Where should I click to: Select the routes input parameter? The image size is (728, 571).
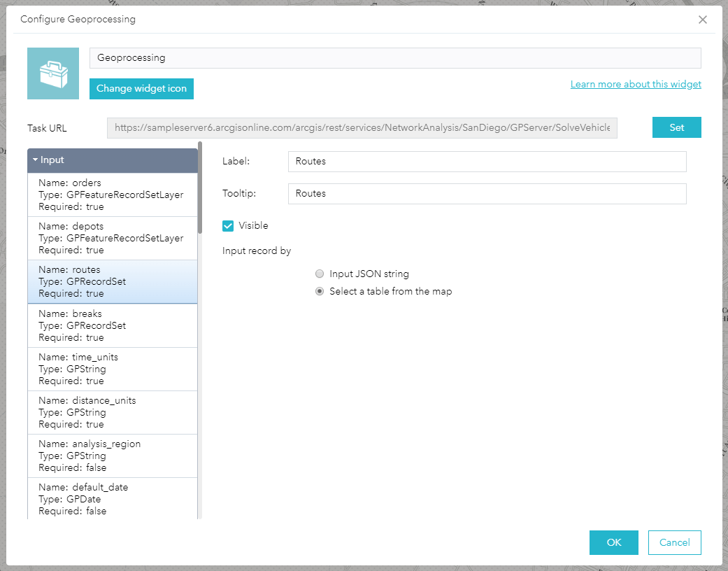click(x=113, y=281)
